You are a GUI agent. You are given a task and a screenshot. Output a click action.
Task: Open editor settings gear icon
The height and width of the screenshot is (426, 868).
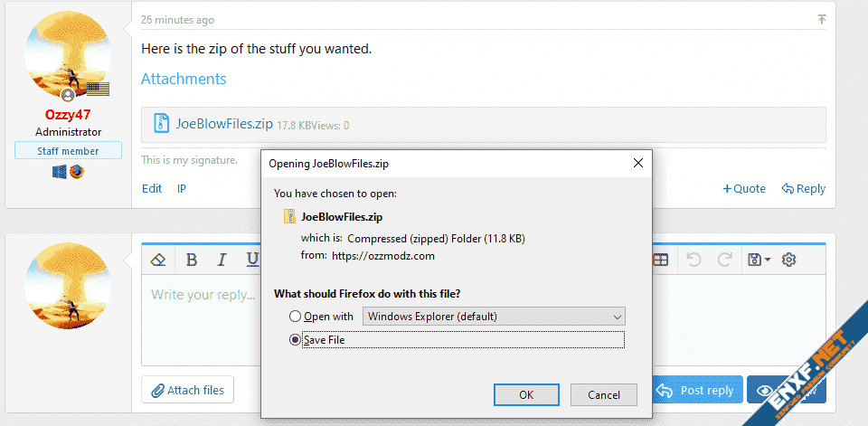788,260
